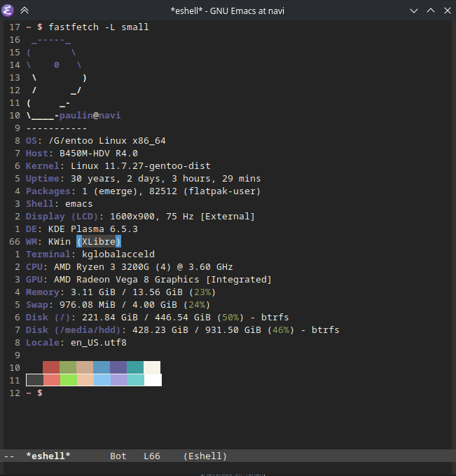Viewport: 456px width, 476px height.
Task: Click the 'paulin@navi' user host text
Action: [90, 116]
